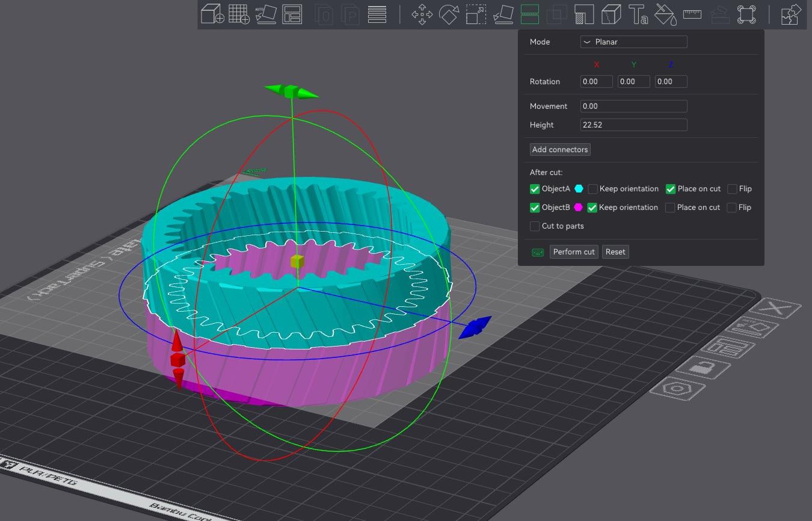
Task: Open the Support painting tool
Action: 584,14
